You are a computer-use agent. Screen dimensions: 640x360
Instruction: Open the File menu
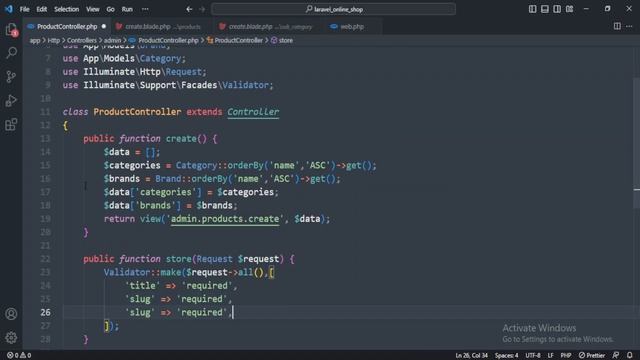[x=24, y=9]
